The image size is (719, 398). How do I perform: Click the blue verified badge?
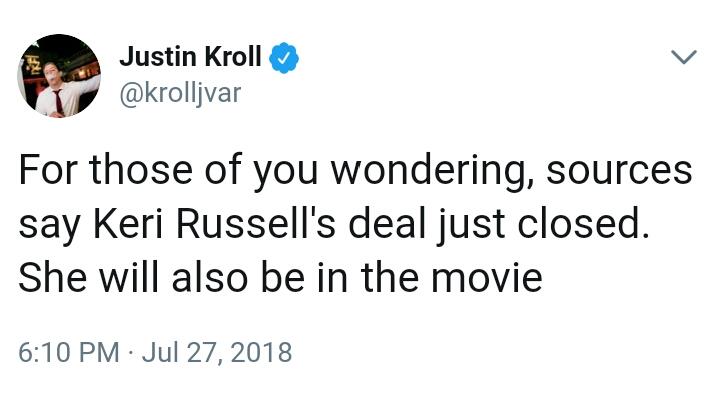click(x=283, y=57)
